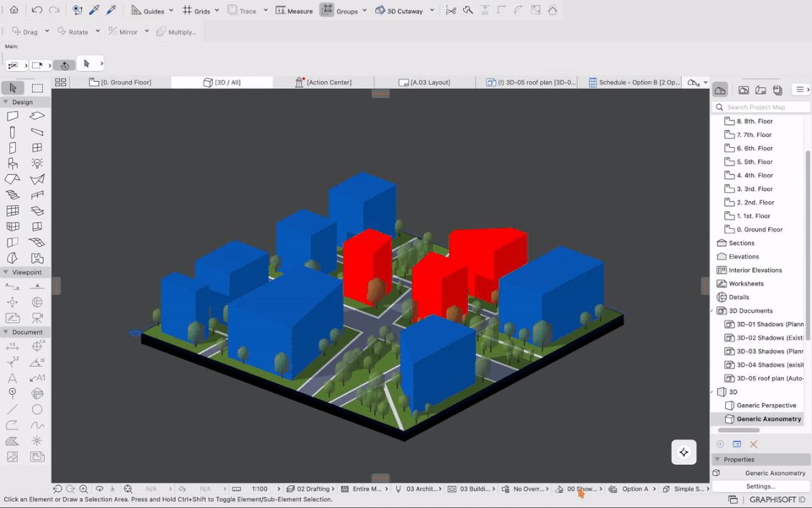
Task: Select the Slab tool in the toolbox
Action: (37, 116)
